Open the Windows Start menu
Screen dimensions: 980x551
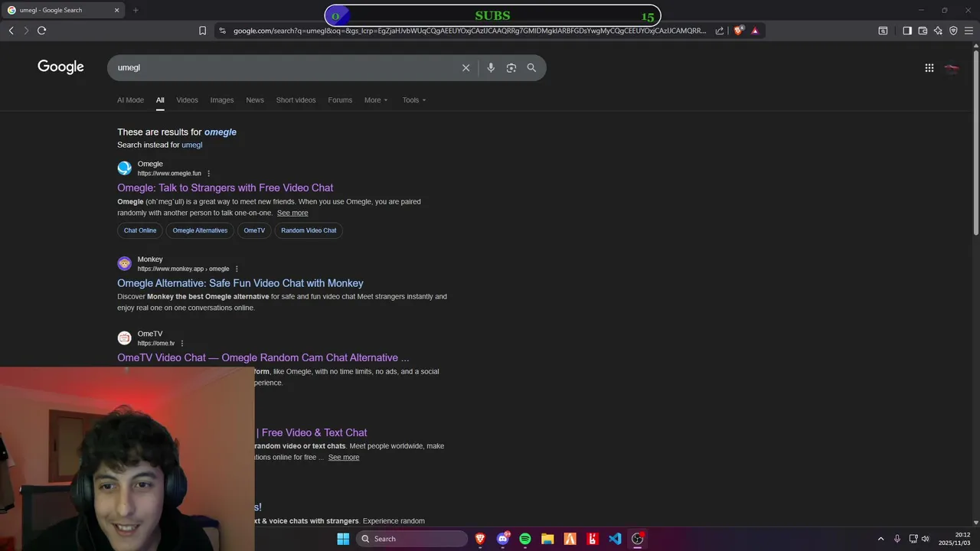(x=343, y=539)
